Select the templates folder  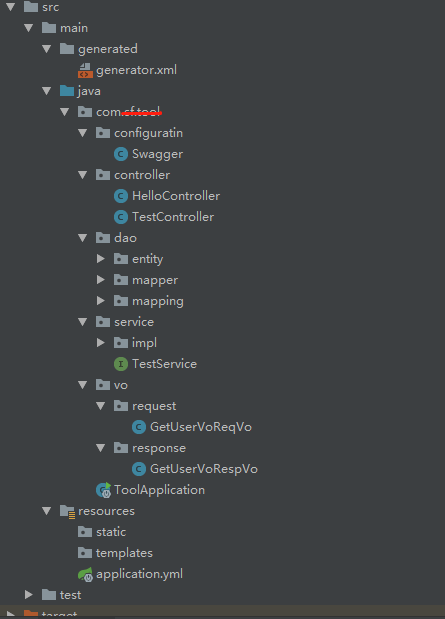124,553
